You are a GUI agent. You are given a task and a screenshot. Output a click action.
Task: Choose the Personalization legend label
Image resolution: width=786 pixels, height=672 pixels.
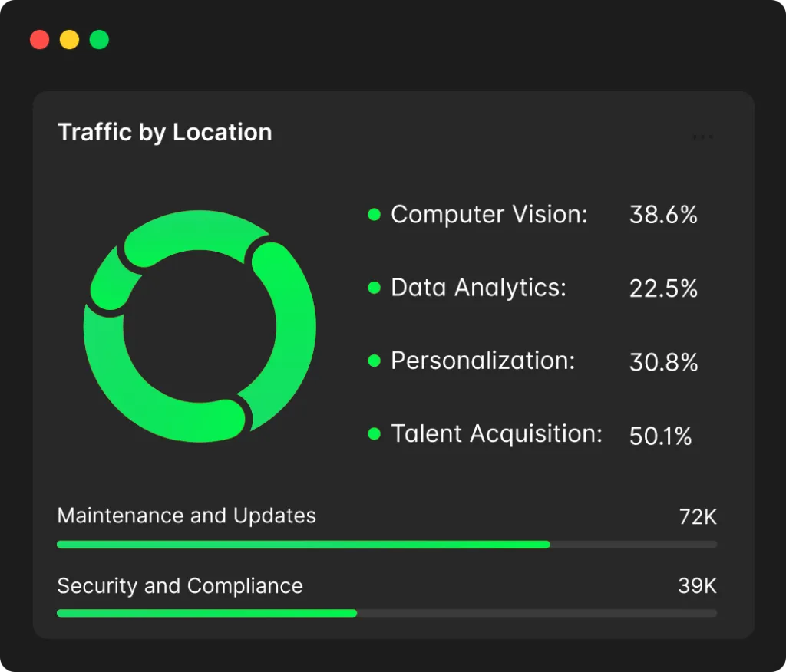click(483, 361)
